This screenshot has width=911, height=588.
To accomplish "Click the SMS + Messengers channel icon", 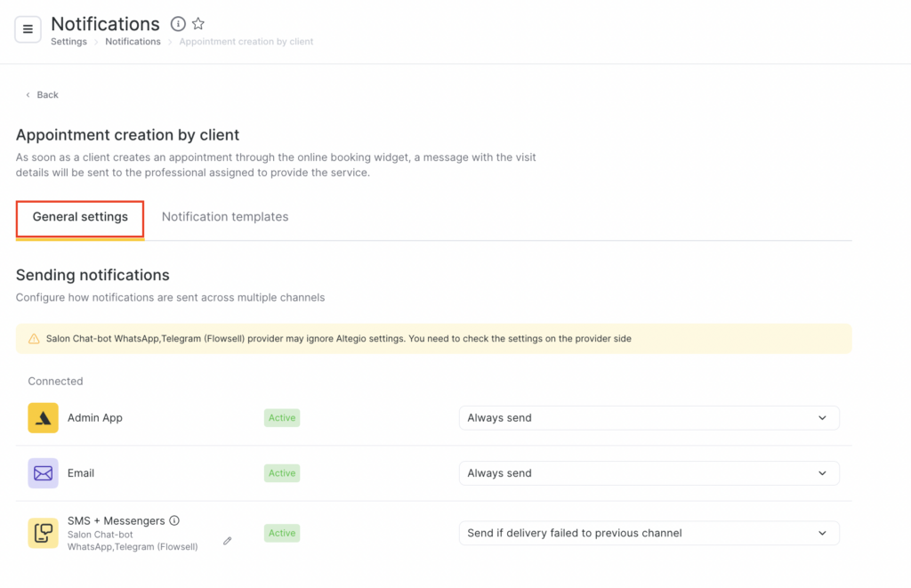I will tap(43, 533).
